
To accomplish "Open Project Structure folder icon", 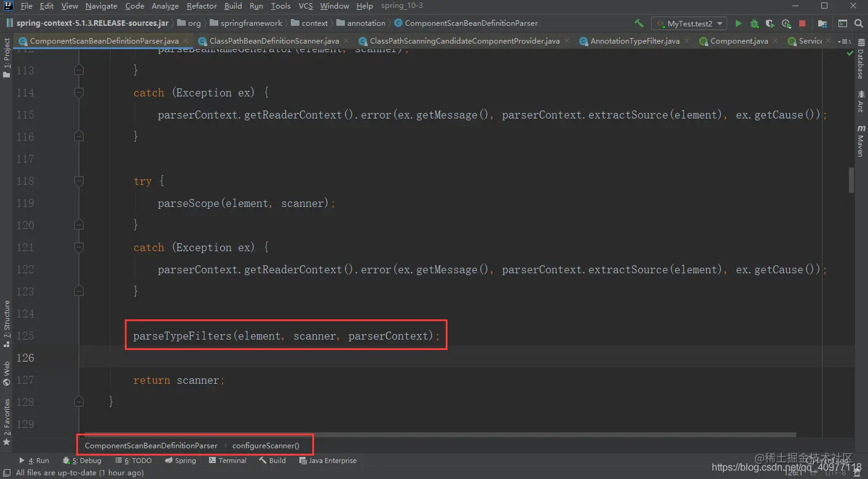I will [823, 23].
